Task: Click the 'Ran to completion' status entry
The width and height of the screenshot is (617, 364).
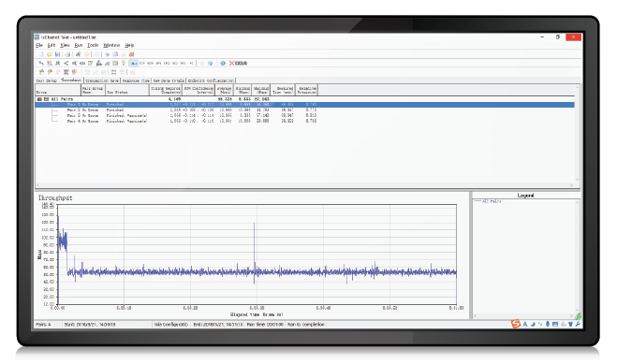Action: point(306,325)
